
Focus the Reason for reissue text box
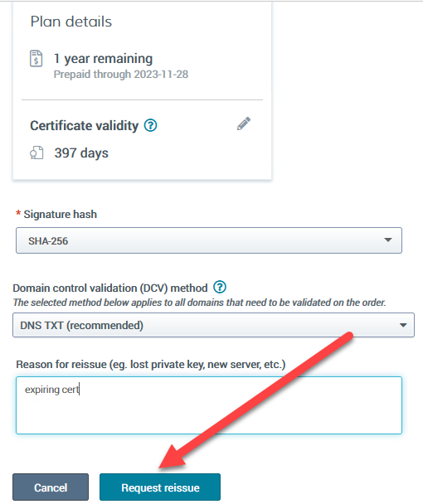click(x=209, y=405)
